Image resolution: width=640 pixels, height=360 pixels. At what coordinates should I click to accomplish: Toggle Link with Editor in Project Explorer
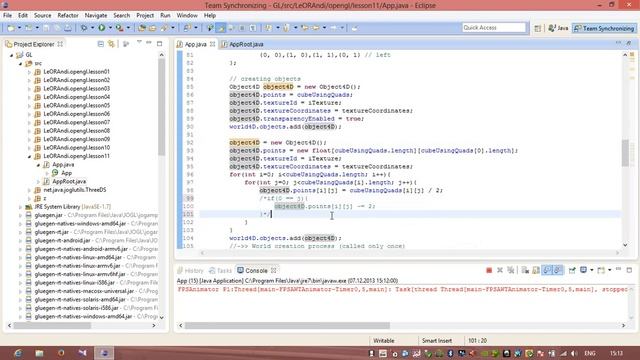click(x=111, y=44)
